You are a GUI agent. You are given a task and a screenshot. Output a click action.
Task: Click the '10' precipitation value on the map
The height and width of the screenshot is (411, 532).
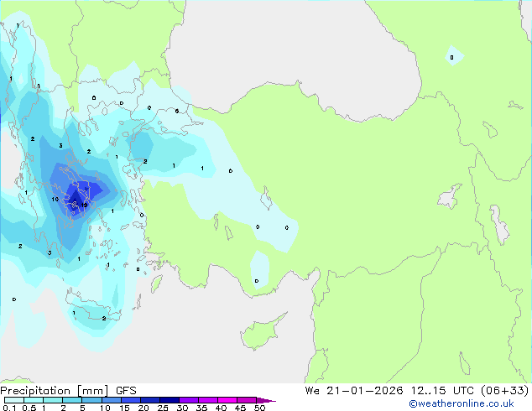pos(55,200)
